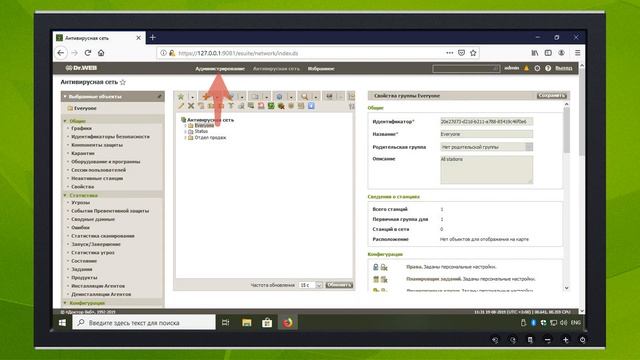
Task: Toggle the bookmark star in the Firefox address bar
Action: pos(473,53)
